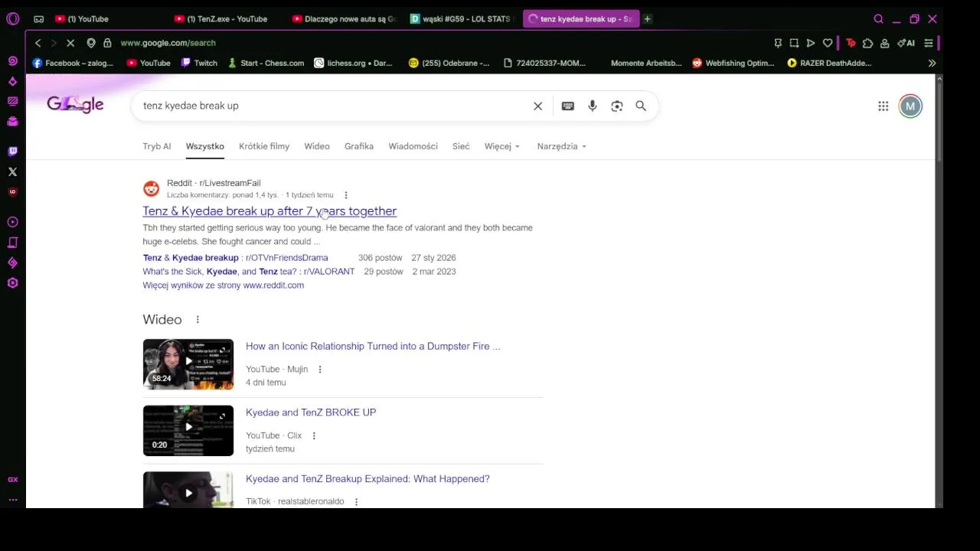Open the Google account avatar M
Image resolution: width=980 pixels, height=551 pixels.
(x=910, y=106)
